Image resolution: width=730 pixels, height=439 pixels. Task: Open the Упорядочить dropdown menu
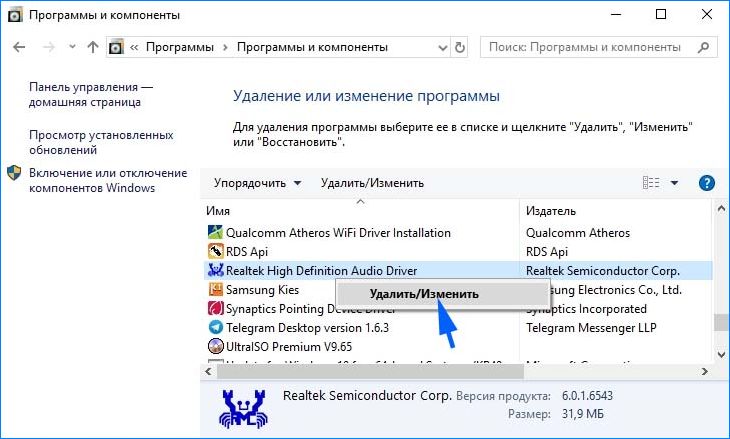pyautogui.click(x=257, y=183)
